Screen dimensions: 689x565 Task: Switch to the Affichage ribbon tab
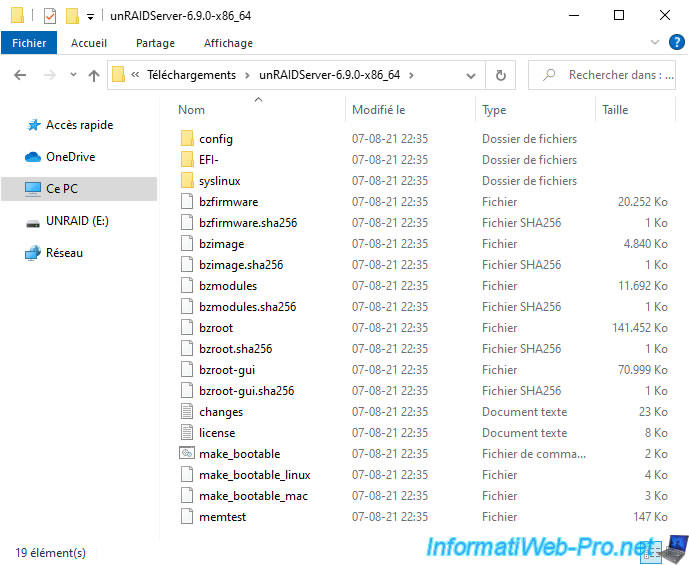click(x=228, y=43)
